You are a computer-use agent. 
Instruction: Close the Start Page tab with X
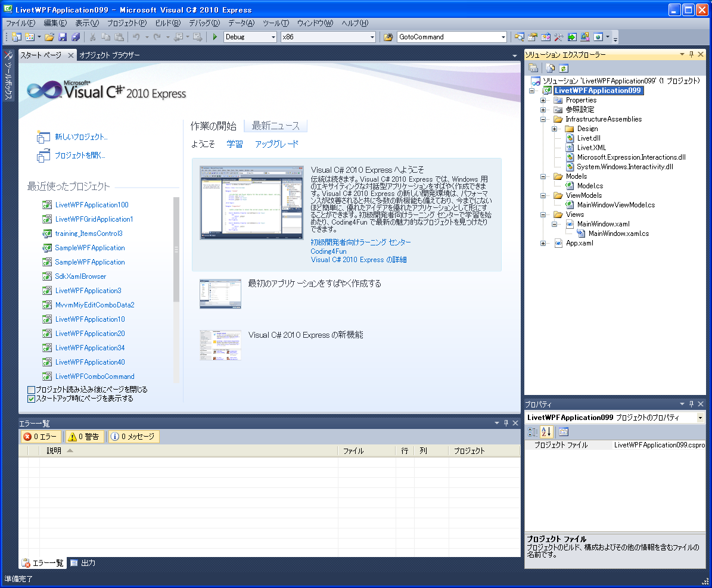(70, 55)
